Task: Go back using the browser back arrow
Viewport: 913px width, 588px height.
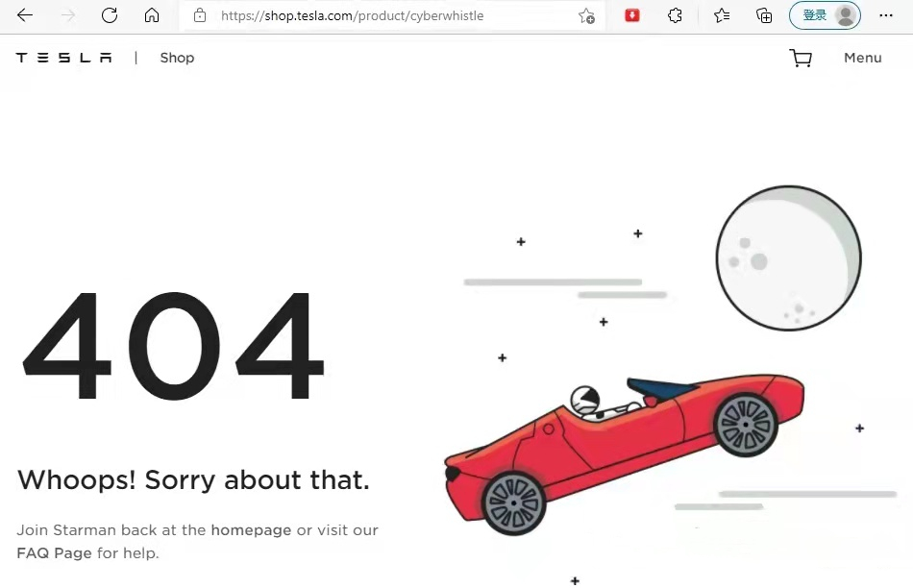Action: (25, 15)
